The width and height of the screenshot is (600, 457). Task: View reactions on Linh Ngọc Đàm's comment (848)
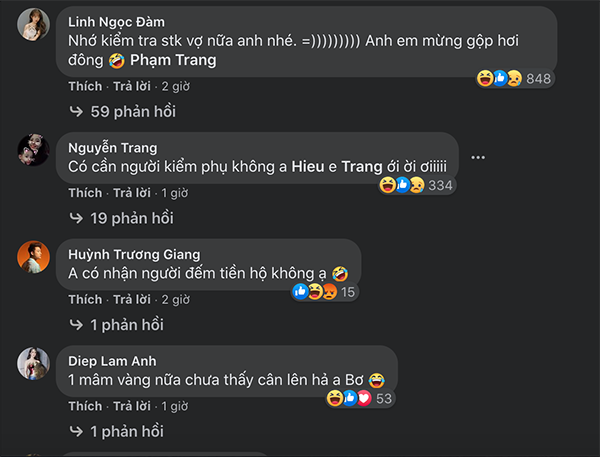pos(513,79)
